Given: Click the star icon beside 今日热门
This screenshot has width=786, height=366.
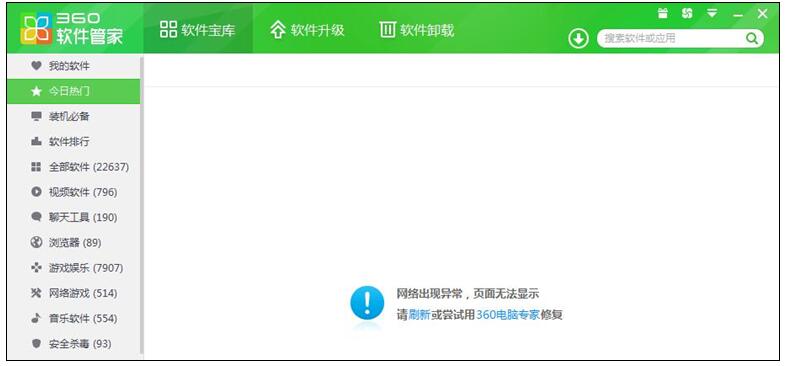Looking at the screenshot, I should tap(36, 91).
